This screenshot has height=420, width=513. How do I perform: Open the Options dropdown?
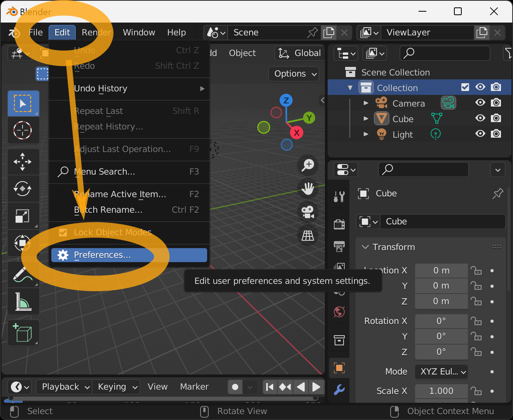(294, 73)
